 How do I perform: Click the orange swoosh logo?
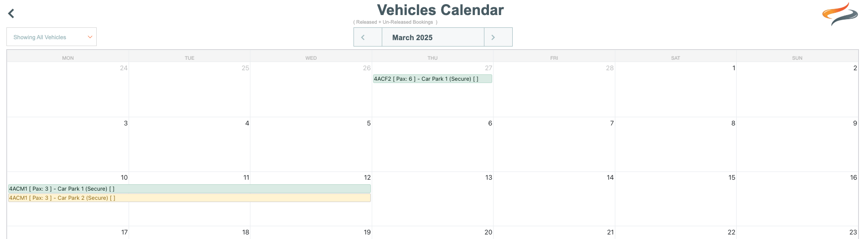(x=840, y=14)
